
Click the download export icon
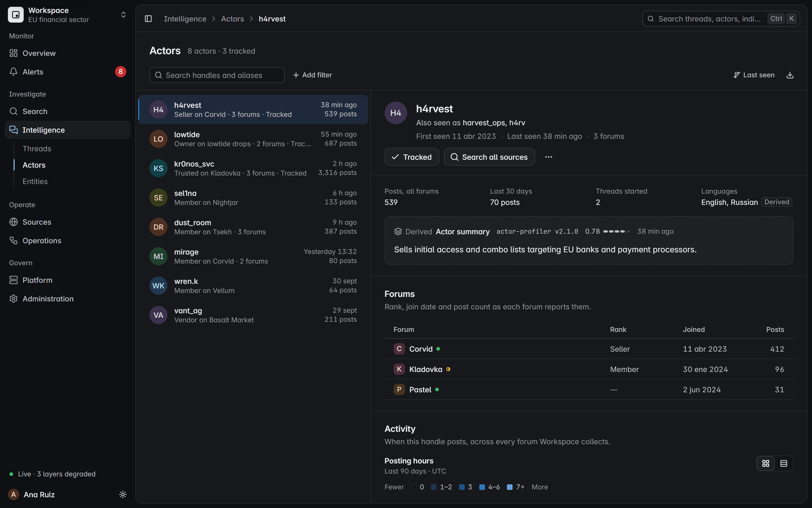click(790, 75)
